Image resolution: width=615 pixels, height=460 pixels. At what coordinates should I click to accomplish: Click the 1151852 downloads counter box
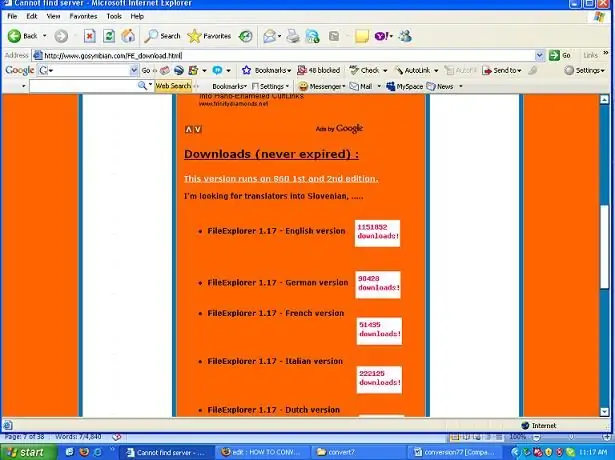(x=377, y=233)
